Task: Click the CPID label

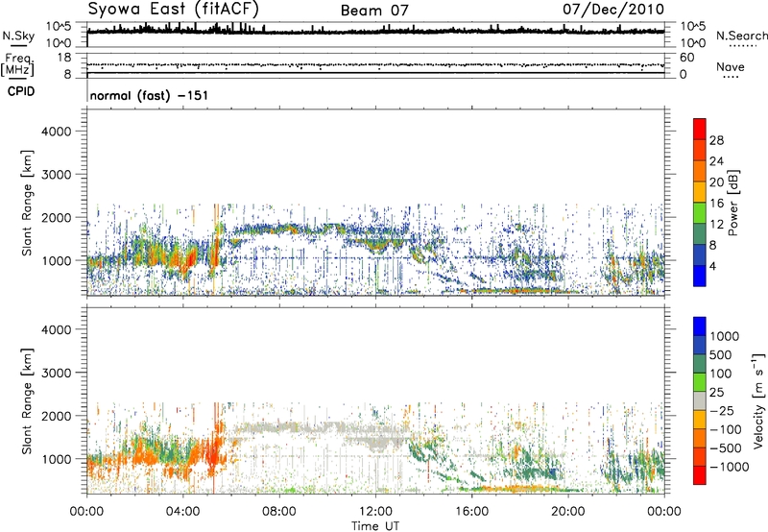Action: 20,91
